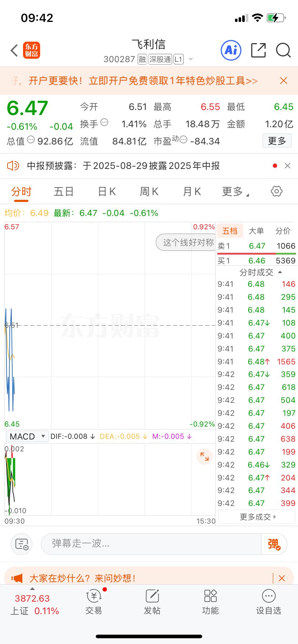Open the 交易 trade icon
The image size is (298, 644).
[x=94, y=602]
